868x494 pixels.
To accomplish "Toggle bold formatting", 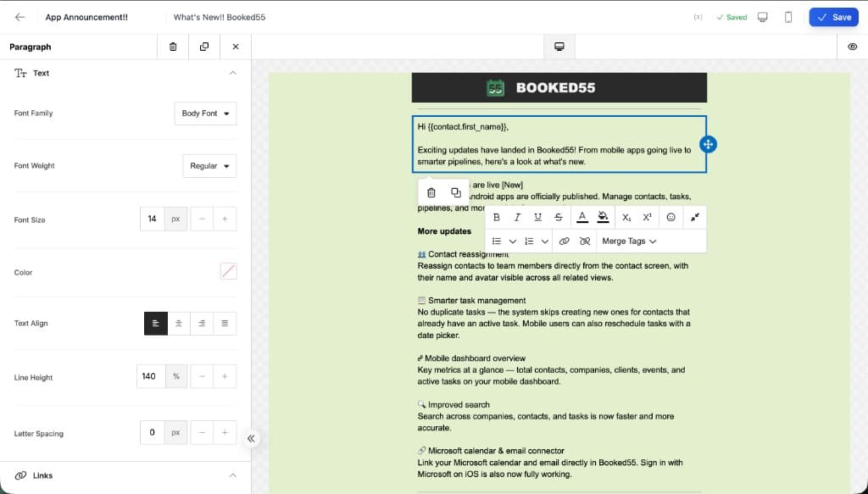I will [497, 218].
